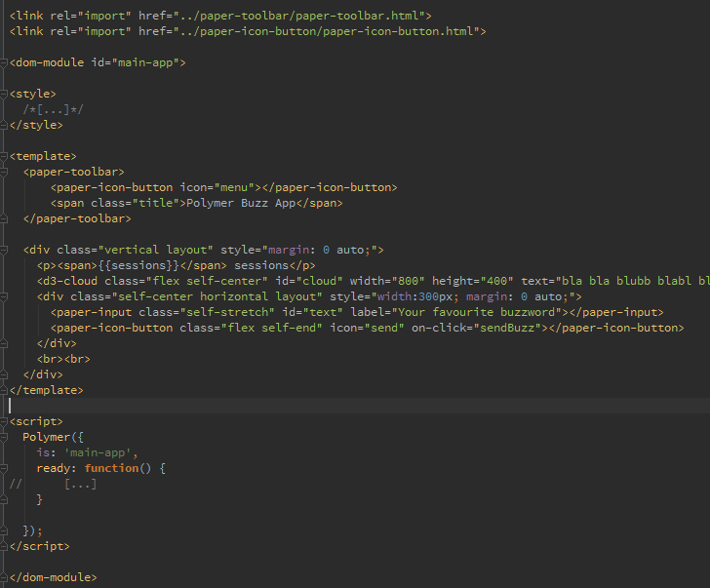Click the /*[...]*/ comment in style
710x588 pixels.
[x=54, y=109]
